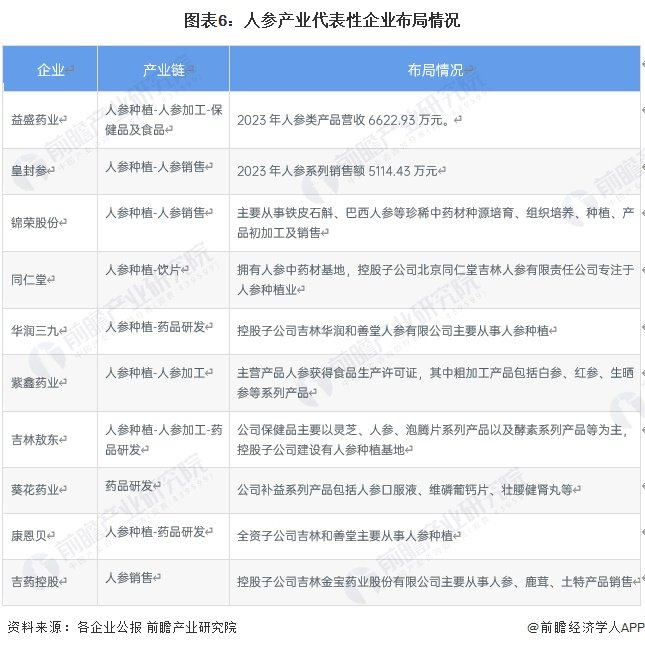This screenshot has height=648, width=645.
Task: Click the 企业 column header
Action: coord(50,69)
